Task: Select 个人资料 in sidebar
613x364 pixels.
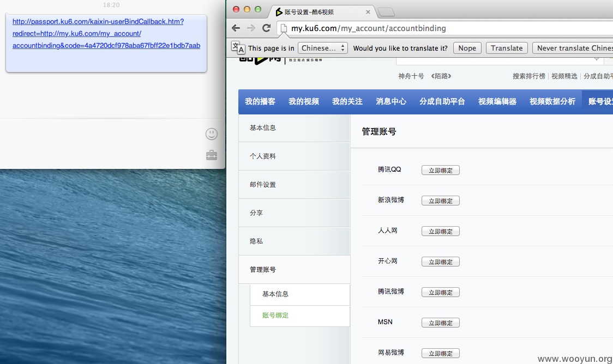Action: click(x=295, y=156)
